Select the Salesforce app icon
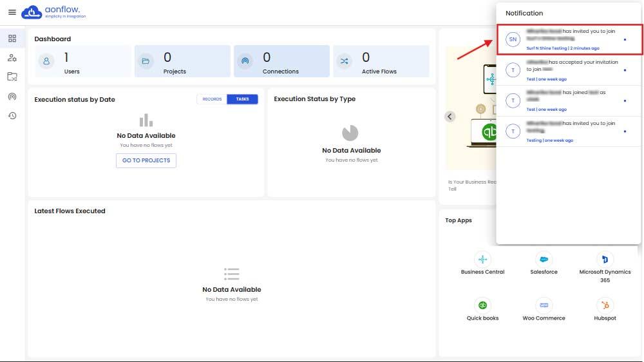This screenshot has height=362, width=644. 544,259
